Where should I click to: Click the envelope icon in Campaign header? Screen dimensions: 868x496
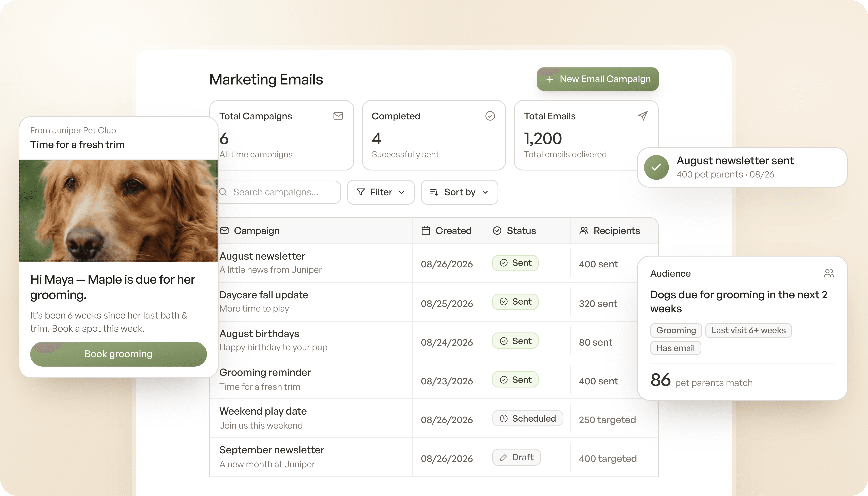point(224,231)
